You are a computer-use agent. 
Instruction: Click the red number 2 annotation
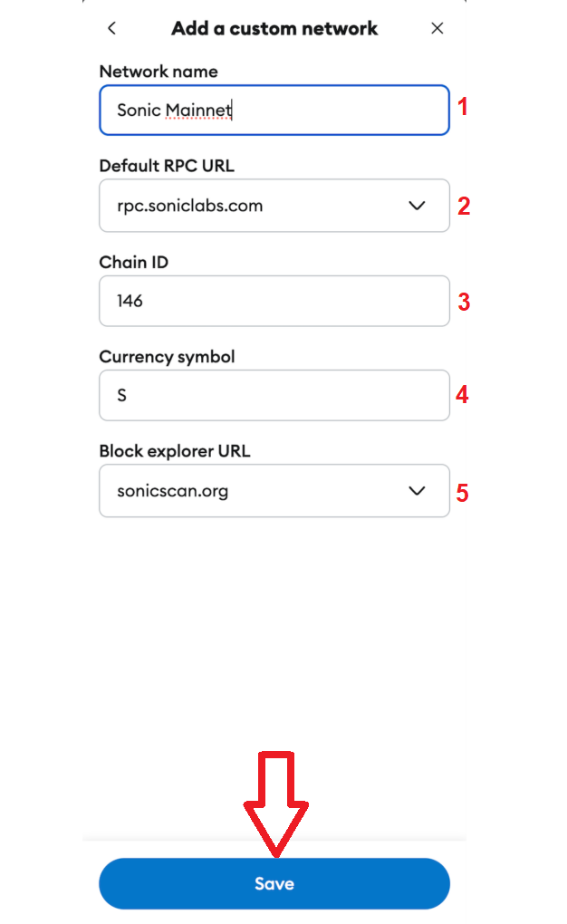coord(463,207)
